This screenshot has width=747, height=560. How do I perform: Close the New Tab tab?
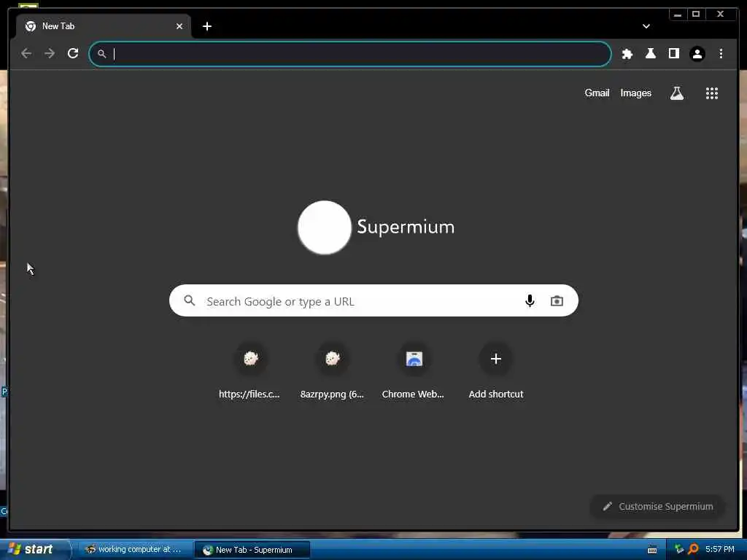179,26
